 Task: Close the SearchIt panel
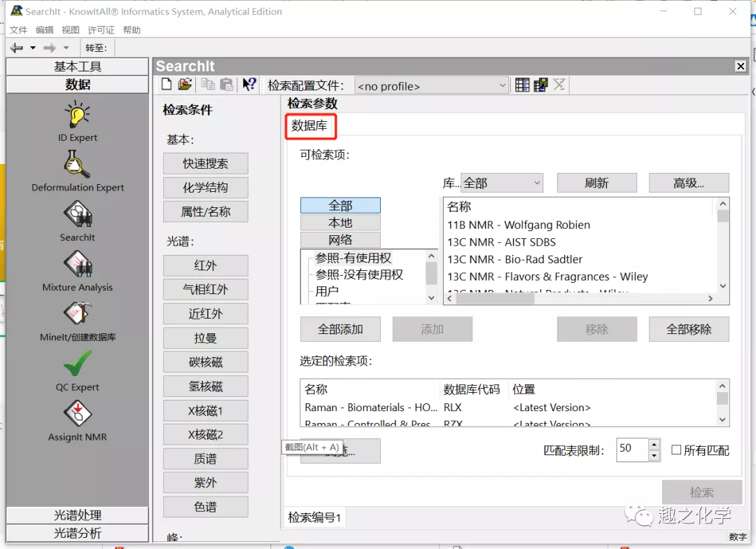pyautogui.click(x=741, y=66)
